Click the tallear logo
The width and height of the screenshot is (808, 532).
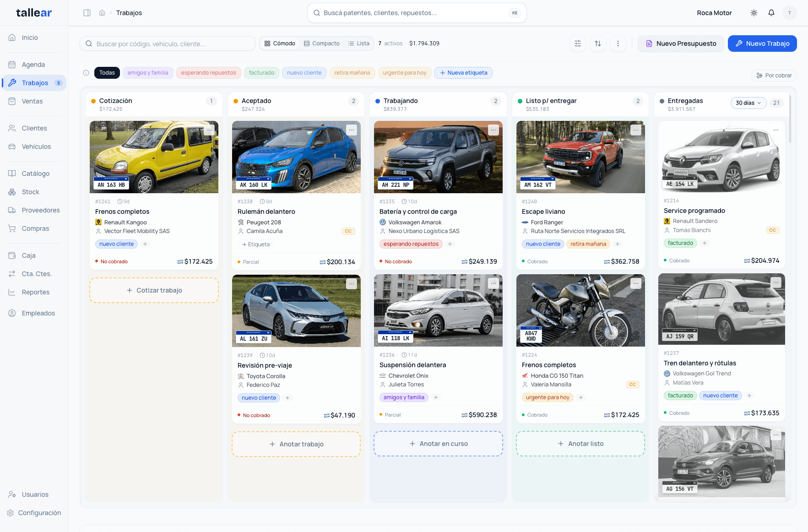tap(34, 13)
